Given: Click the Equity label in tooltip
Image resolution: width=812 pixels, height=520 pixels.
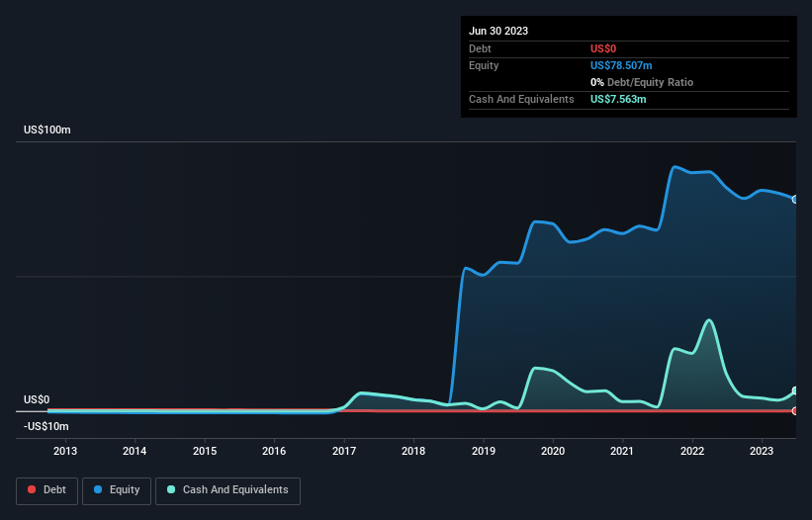Looking at the screenshot, I should [x=484, y=65].
